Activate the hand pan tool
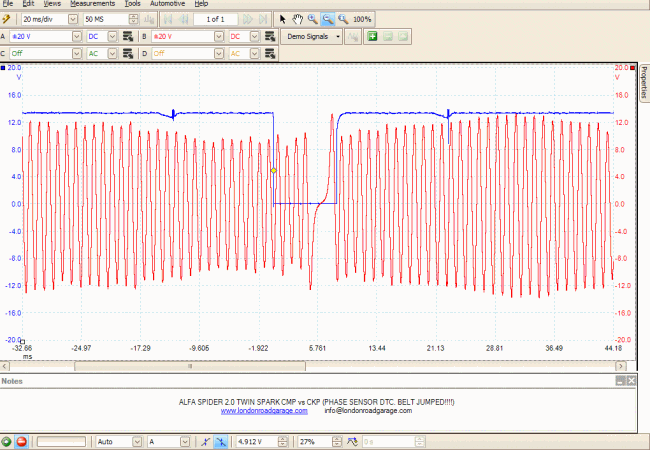 [x=297, y=19]
